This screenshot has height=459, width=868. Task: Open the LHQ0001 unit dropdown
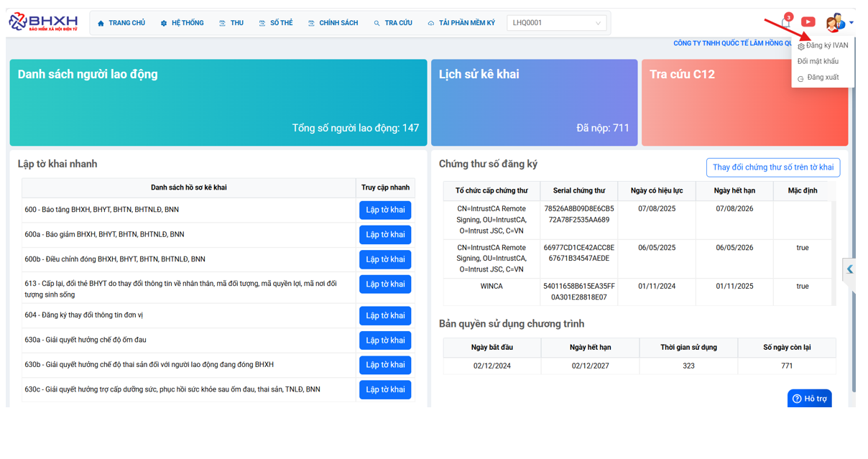tap(557, 23)
